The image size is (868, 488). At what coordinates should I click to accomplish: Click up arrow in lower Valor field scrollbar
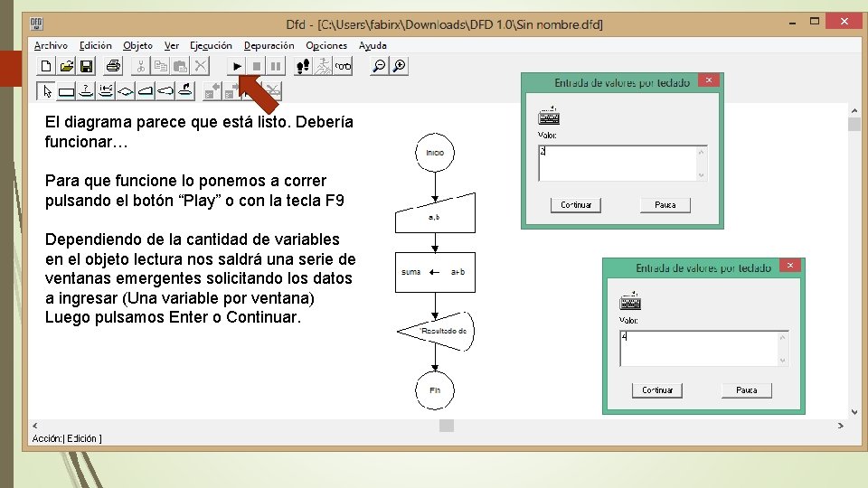tap(783, 337)
